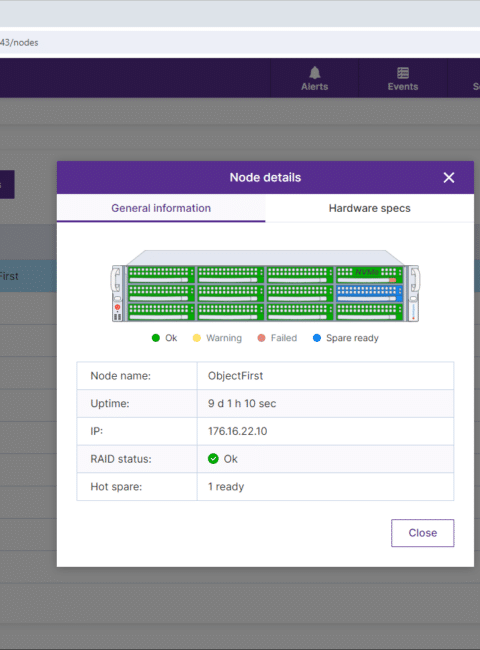480x650 pixels.
Task: Select the Hot spare value 1 ready
Action: (x=226, y=487)
